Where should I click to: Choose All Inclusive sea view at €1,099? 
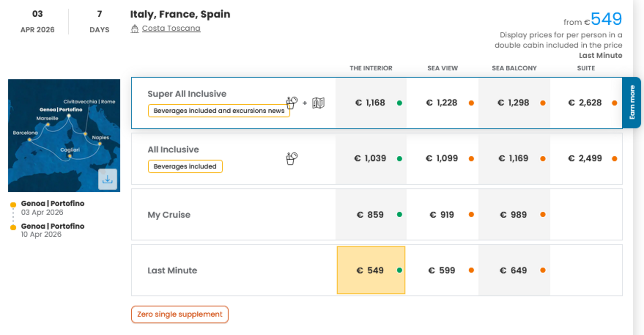pyautogui.click(x=441, y=159)
